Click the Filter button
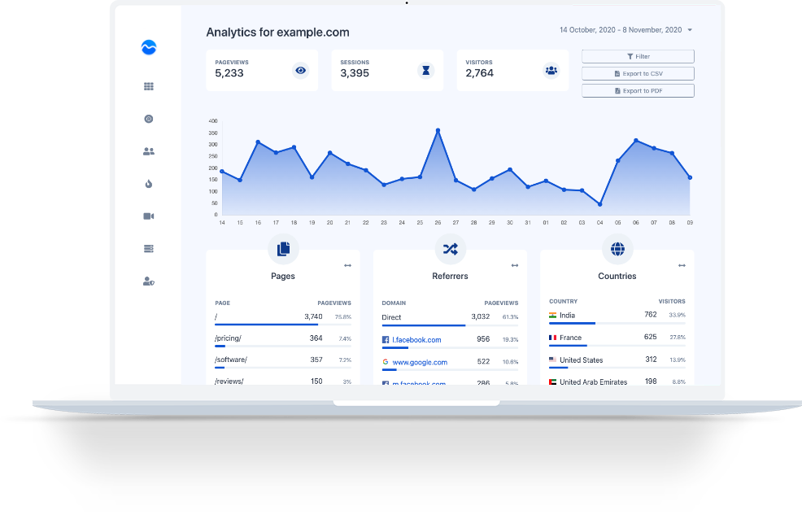802x532 pixels. [638, 56]
